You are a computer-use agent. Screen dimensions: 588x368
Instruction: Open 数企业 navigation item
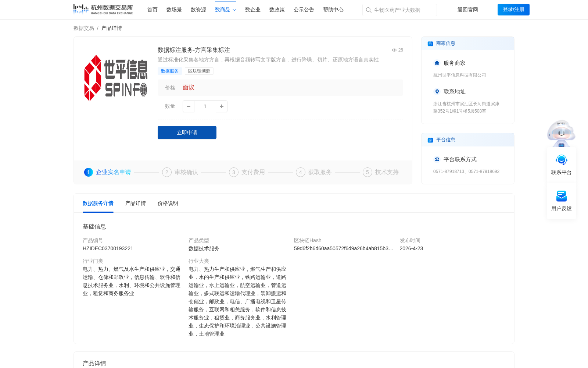(x=253, y=10)
